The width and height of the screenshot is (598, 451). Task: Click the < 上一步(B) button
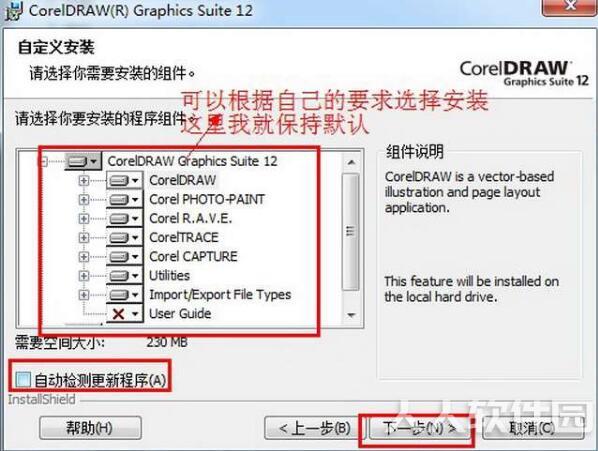314,428
